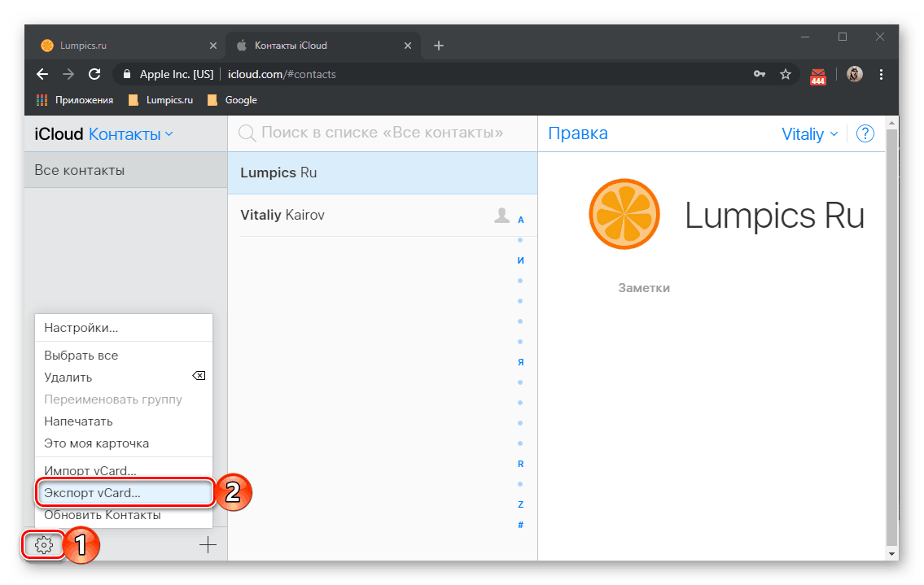The width and height of the screenshot is (924, 585).
Task: Click the Правка edit link
Action: click(578, 134)
